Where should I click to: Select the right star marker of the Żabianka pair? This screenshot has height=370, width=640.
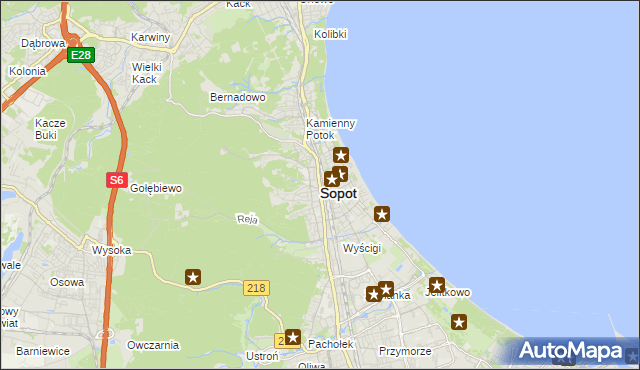386,289
